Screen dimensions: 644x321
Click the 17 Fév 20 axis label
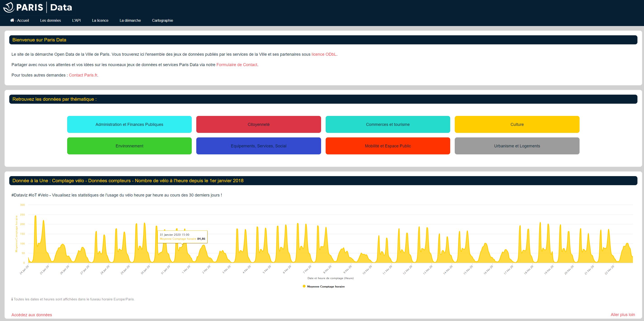pos(508,270)
